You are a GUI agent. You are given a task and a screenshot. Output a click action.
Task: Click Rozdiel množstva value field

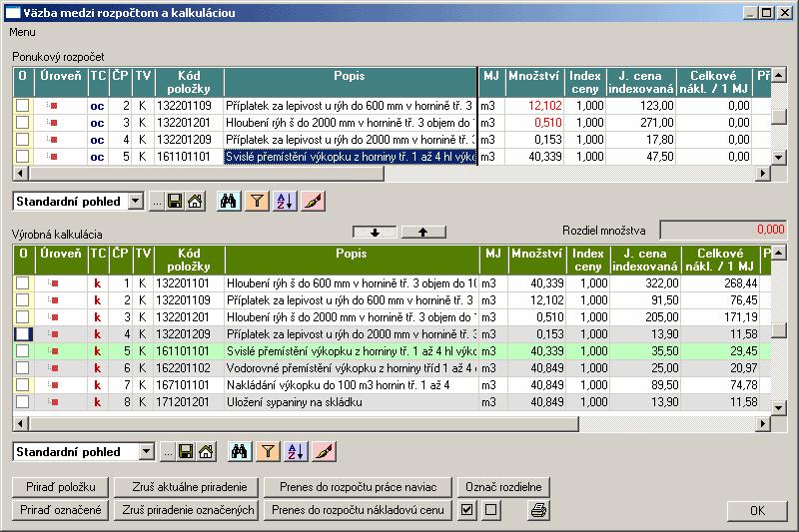(723, 230)
